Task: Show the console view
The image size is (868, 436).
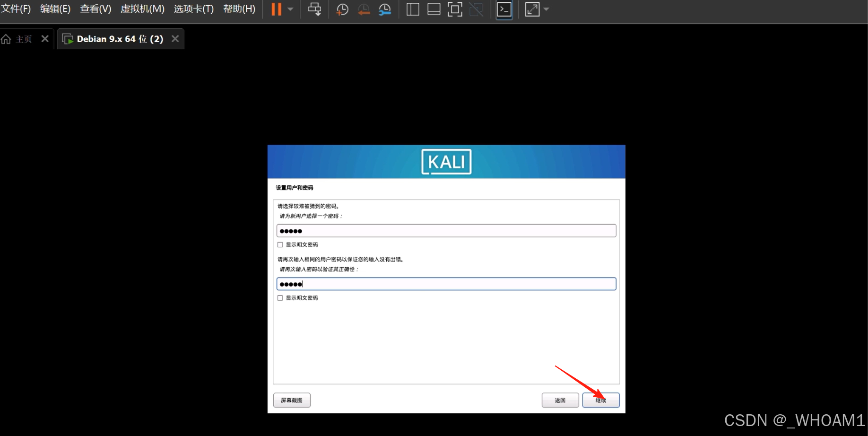Action: point(504,9)
